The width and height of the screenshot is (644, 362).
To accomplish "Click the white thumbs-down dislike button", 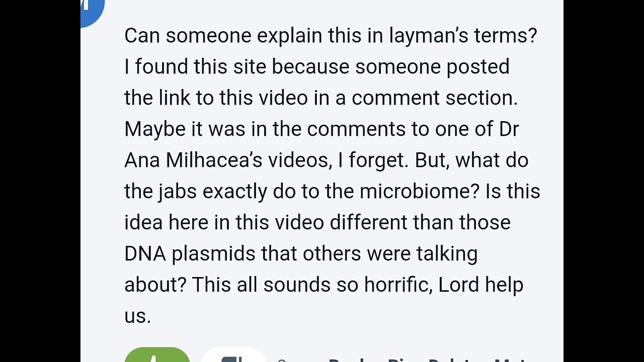I will tap(233, 356).
